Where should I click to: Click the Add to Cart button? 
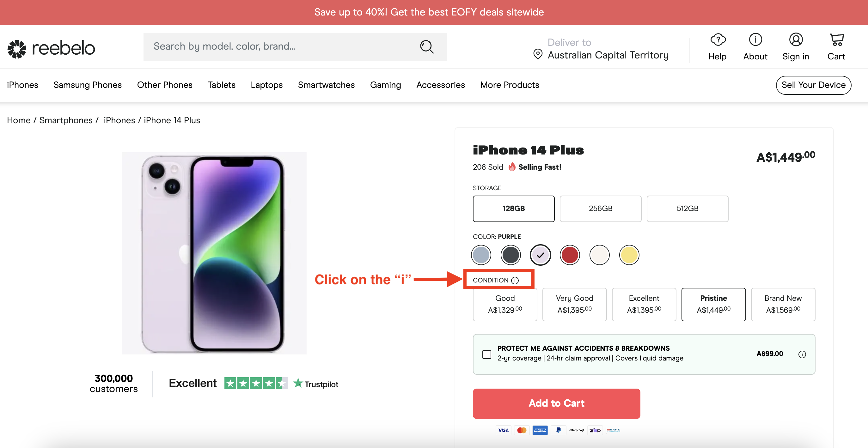coord(556,403)
